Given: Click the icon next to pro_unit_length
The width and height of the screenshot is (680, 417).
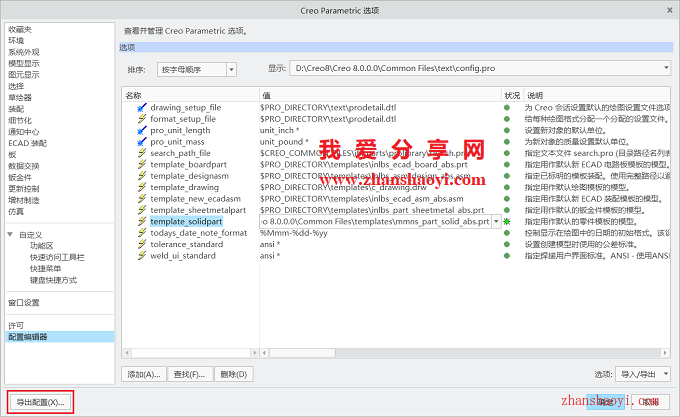Looking at the screenshot, I should click(141, 130).
